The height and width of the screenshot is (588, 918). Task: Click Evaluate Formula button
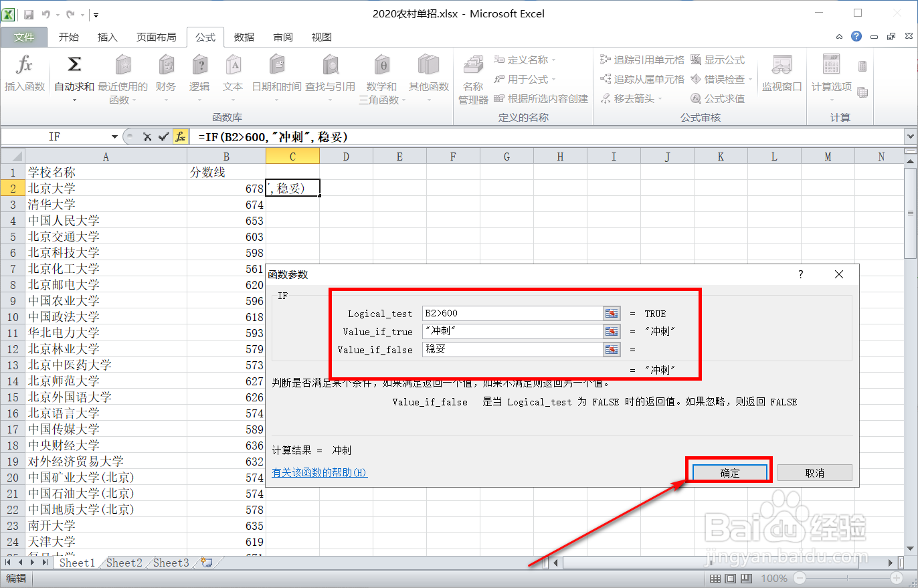point(717,98)
